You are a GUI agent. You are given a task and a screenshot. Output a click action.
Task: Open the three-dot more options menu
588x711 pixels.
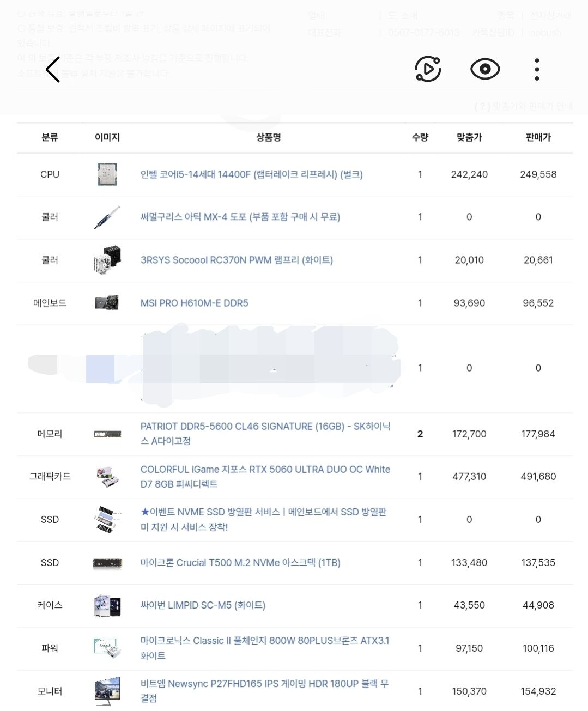click(537, 70)
